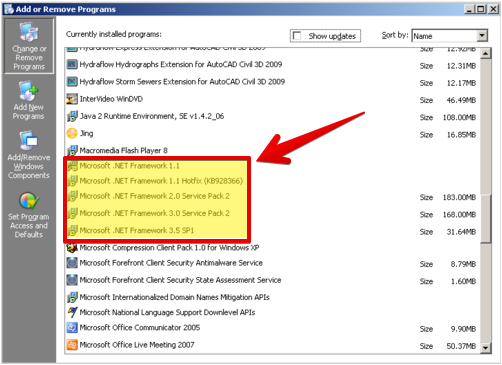Click the 1.60MB size value
This screenshot has height=365, width=502.
[x=463, y=281]
